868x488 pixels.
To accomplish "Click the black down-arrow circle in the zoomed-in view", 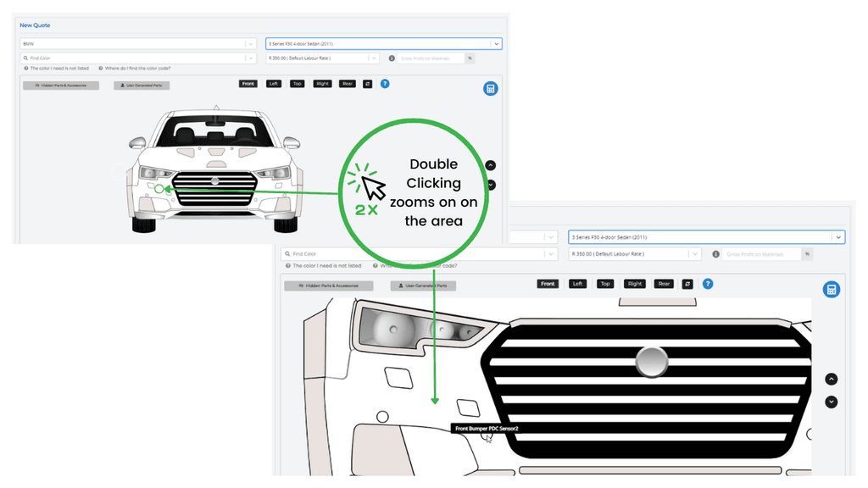I will pyautogui.click(x=832, y=402).
